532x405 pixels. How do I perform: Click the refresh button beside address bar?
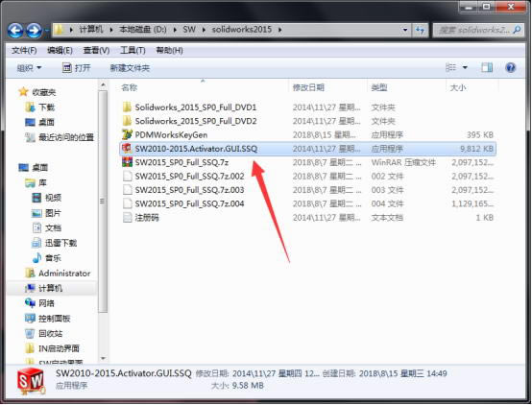click(x=420, y=30)
